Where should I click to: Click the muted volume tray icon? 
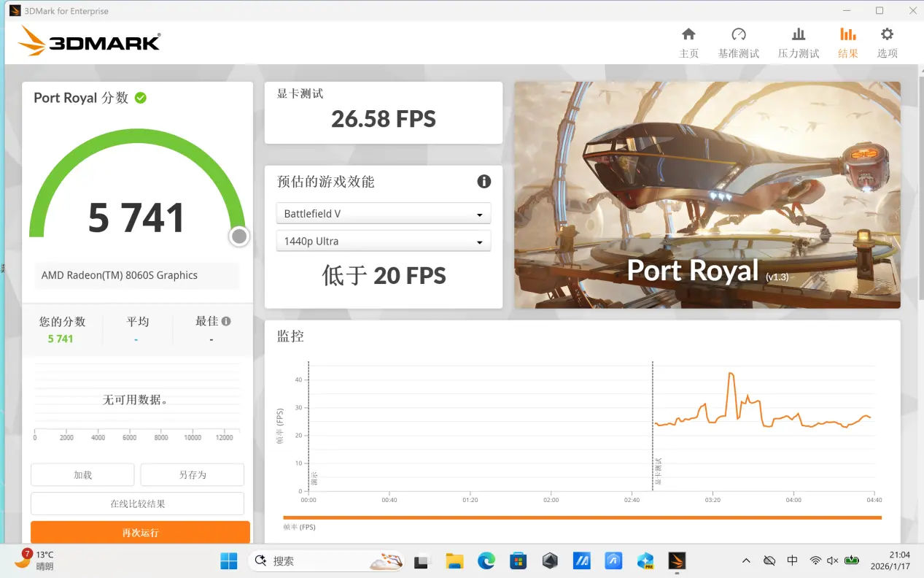[x=833, y=560]
